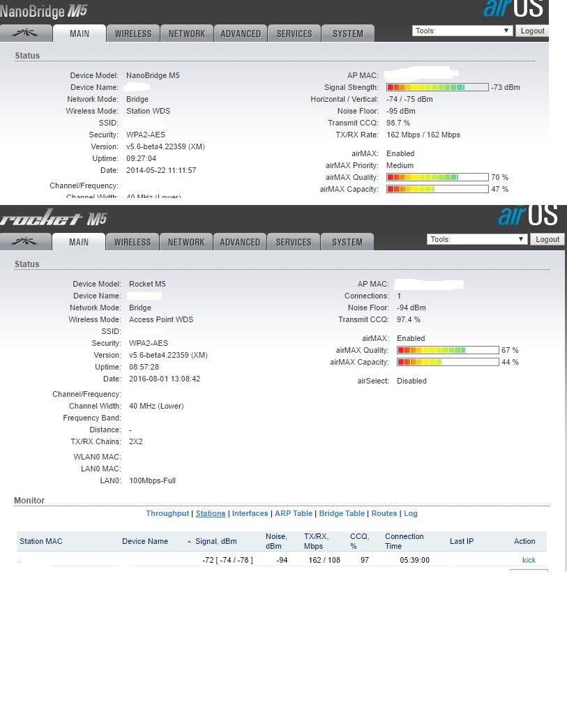Click Rocket airMAX Capacity bar at 44 %

(x=448, y=362)
